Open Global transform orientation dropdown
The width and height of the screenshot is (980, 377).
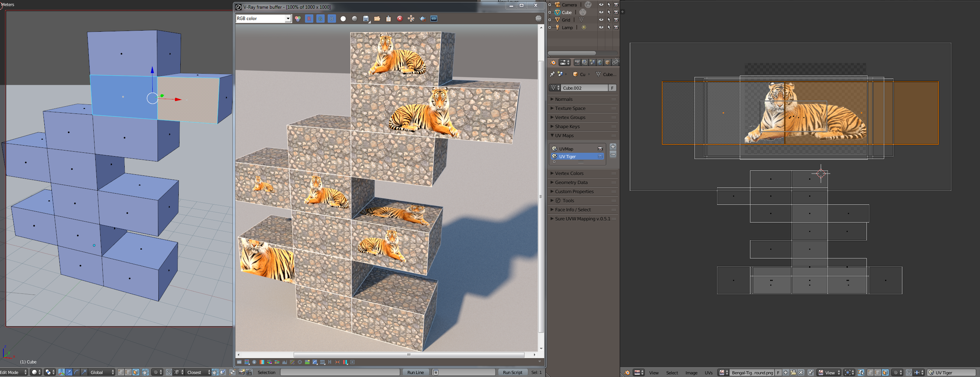click(x=101, y=372)
